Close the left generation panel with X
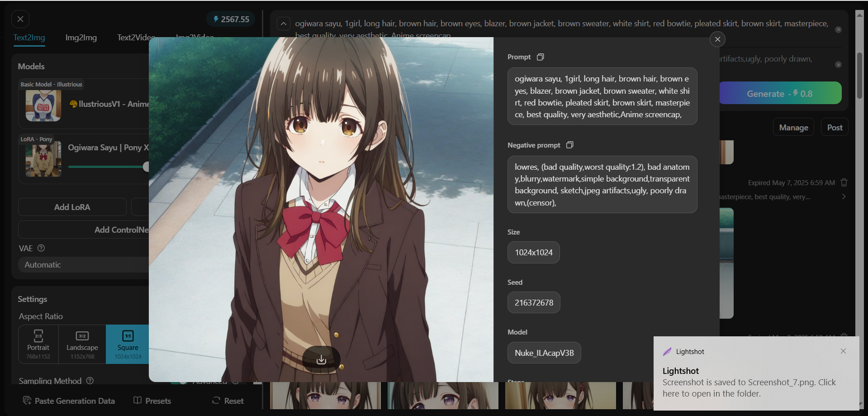The image size is (868, 416). [x=20, y=19]
